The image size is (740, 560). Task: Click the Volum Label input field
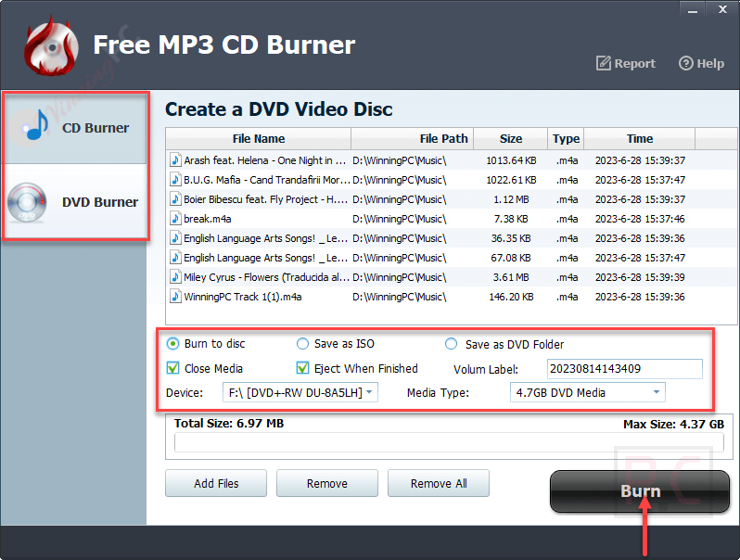(624, 368)
